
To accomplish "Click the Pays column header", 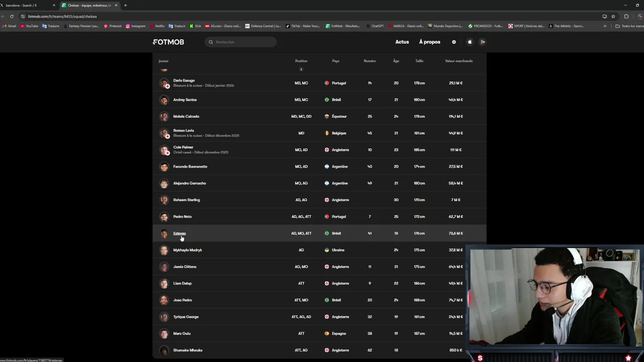I will pyautogui.click(x=336, y=61).
